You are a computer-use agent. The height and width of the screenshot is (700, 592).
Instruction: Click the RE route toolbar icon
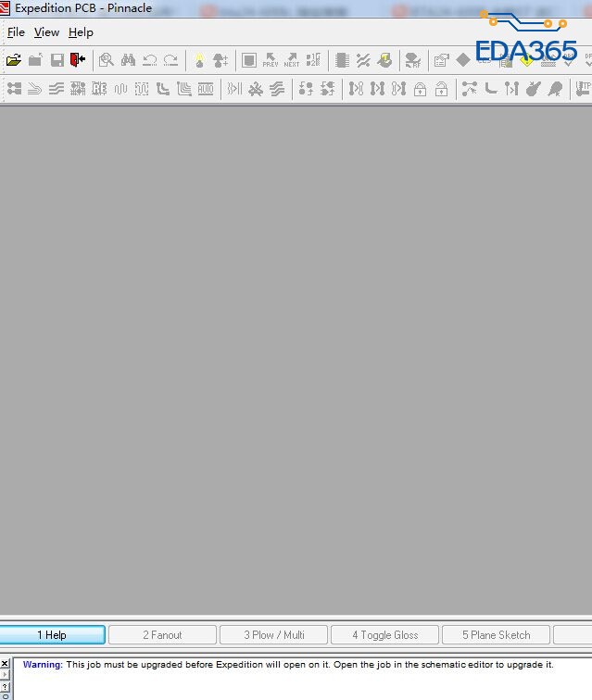pos(99,89)
